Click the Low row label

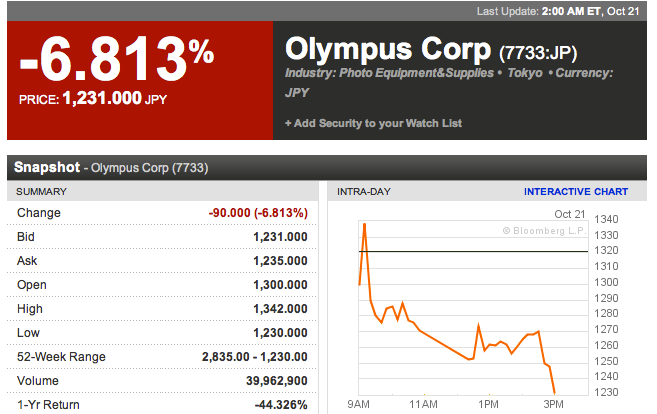pos(28,333)
